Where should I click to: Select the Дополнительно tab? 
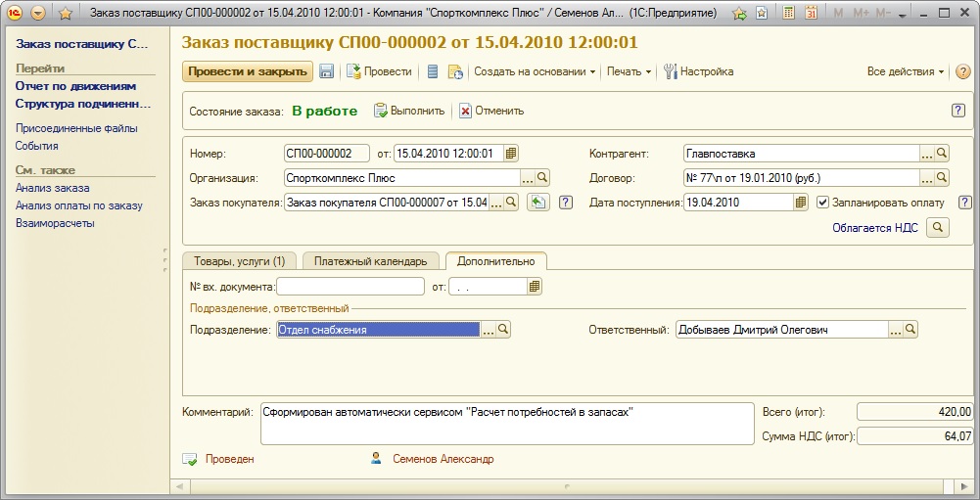(496, 261)
